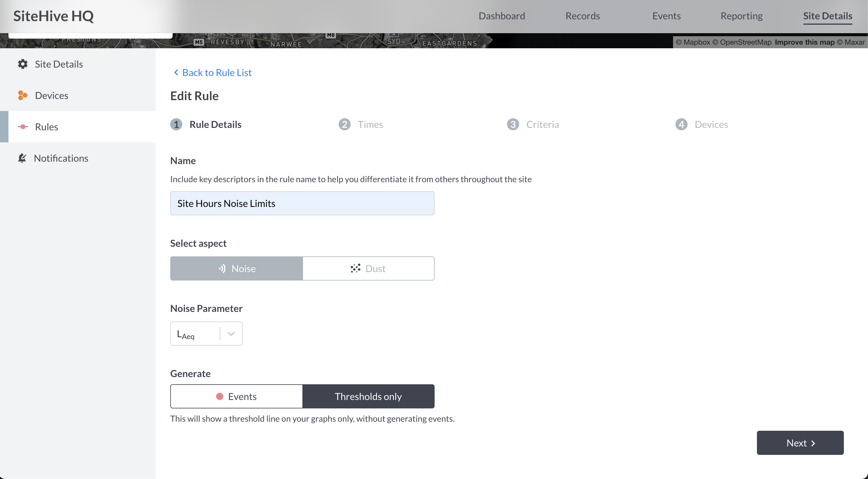Click the red Rules marker icon
This screenshot has height=479, width=868.
point(23,127)
